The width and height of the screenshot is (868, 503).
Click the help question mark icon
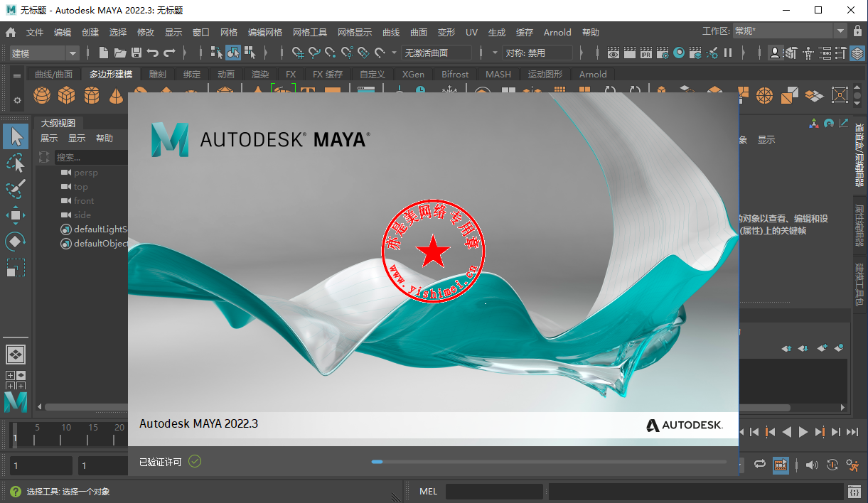pos(15,492)
